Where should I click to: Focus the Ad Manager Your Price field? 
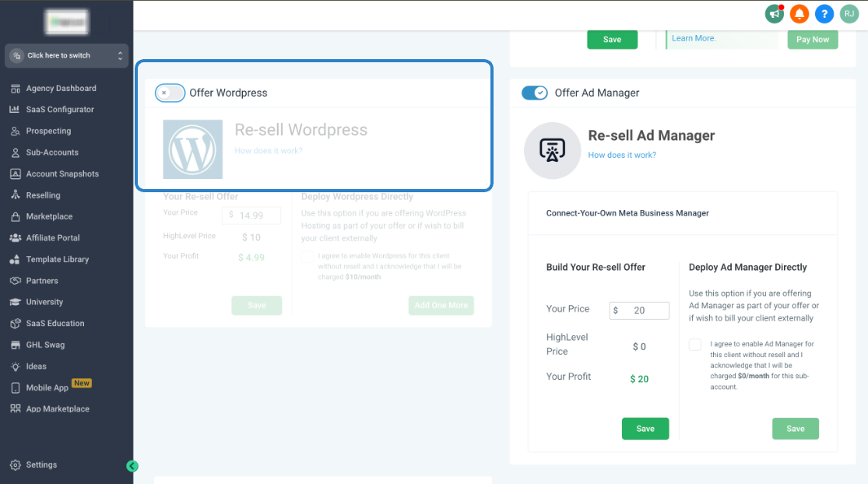(639, 311)
